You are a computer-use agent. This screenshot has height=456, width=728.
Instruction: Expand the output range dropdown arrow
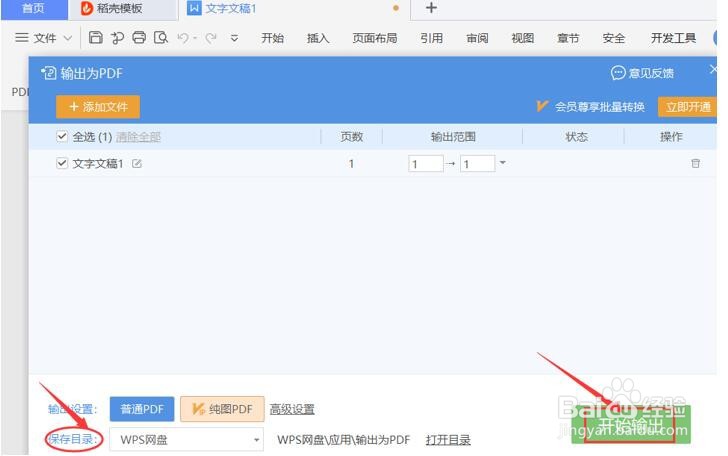(x=502, y=163)
